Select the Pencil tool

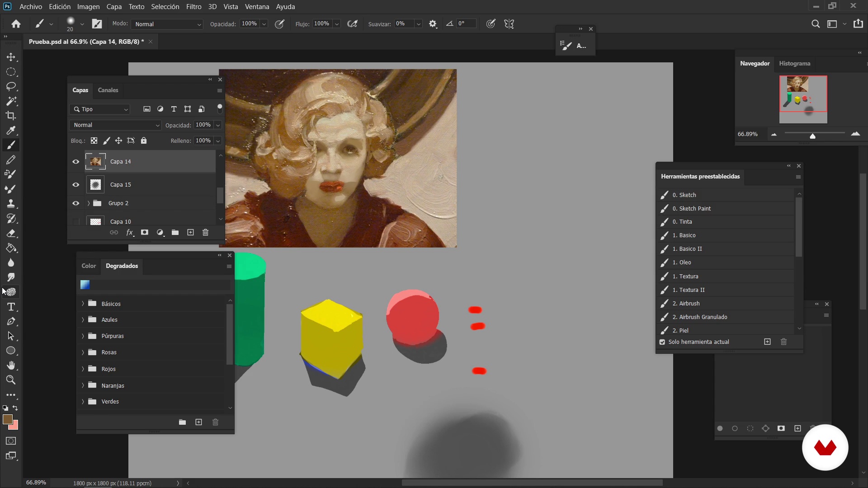11,160
